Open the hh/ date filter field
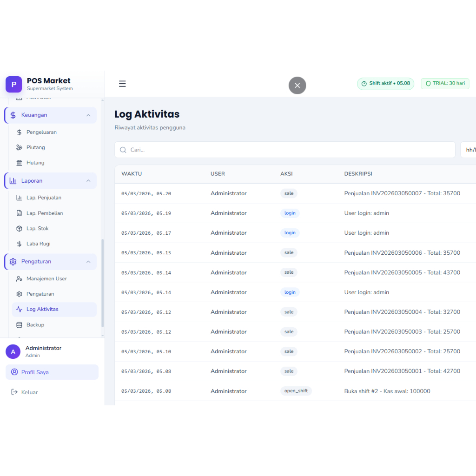 (468, 150)
